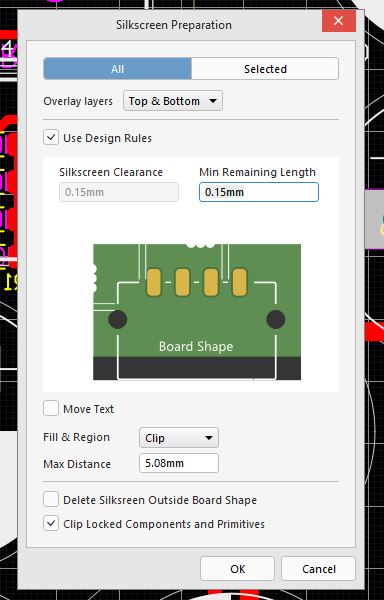Enable the Move Text checkbox
The width and height of the screenshot is (384, 600).
pos(51,408)
